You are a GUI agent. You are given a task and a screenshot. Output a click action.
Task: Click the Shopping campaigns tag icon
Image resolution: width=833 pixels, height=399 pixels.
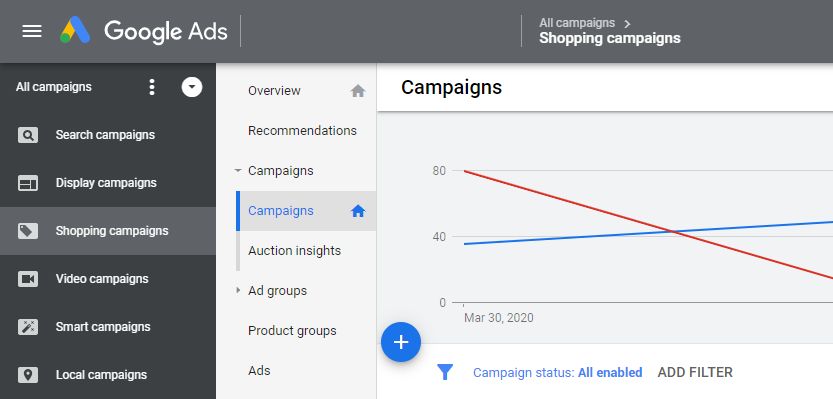28,231
